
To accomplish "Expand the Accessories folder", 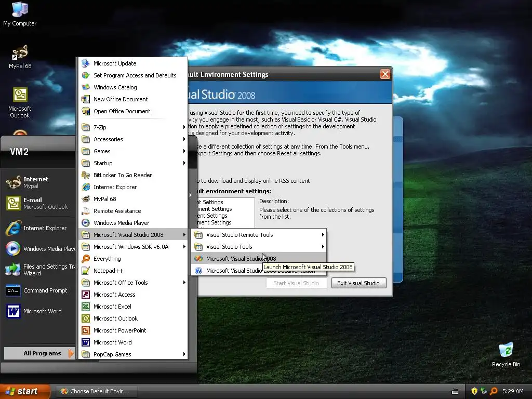I will pos(133,139).
